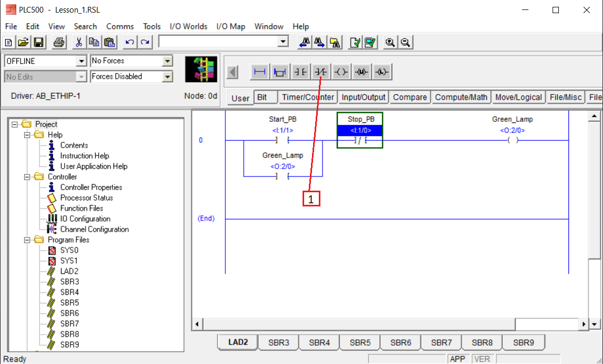
Task: Switch to the Input/Output instruction tab
Action: (x=363, y=97)
